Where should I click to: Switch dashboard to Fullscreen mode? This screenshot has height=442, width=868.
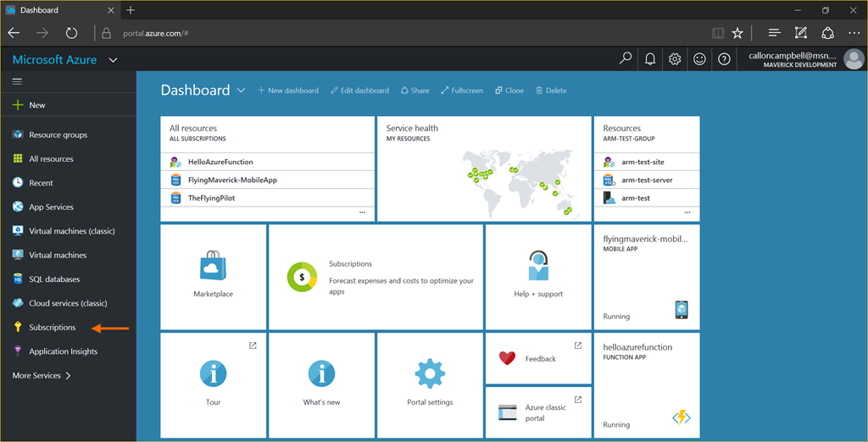point(462,91)
